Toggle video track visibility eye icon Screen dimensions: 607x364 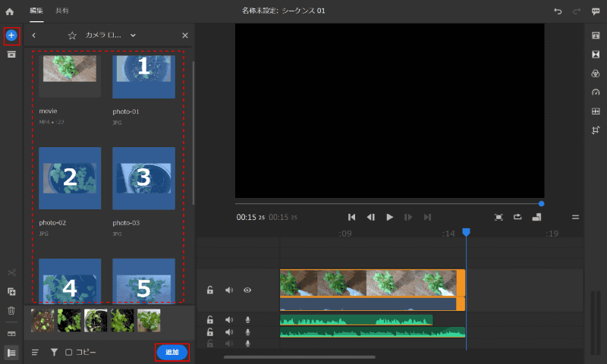tap(247, 290)
